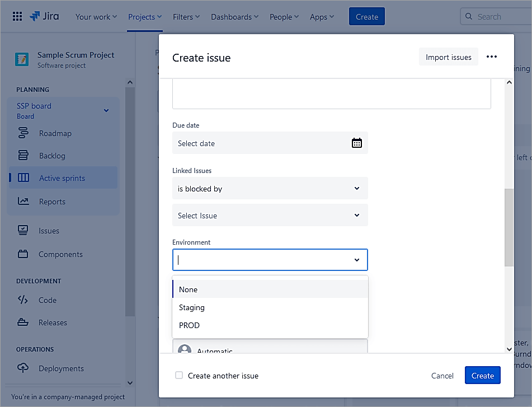Open the Projects menu in top nav
Screen dimensions: 532x407
click(x=144, y=17)
